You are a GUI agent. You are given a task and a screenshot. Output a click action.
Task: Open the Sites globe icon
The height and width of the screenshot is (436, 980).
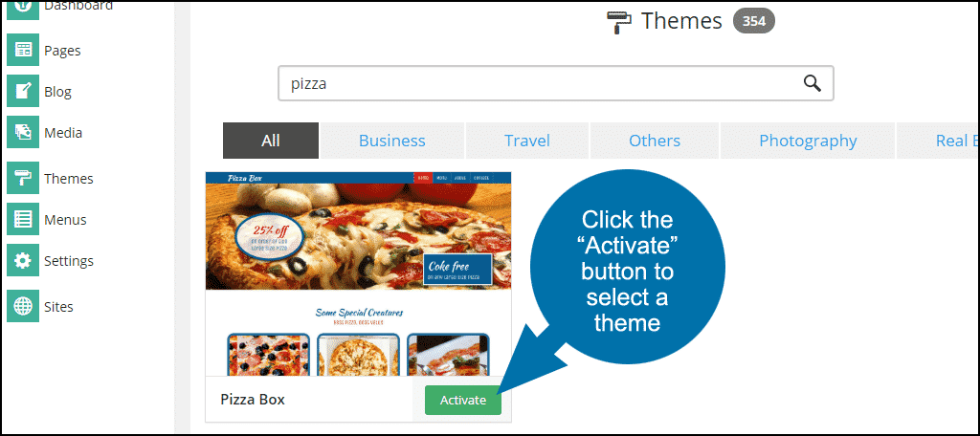pyautogui.click(x=23, y=306)
